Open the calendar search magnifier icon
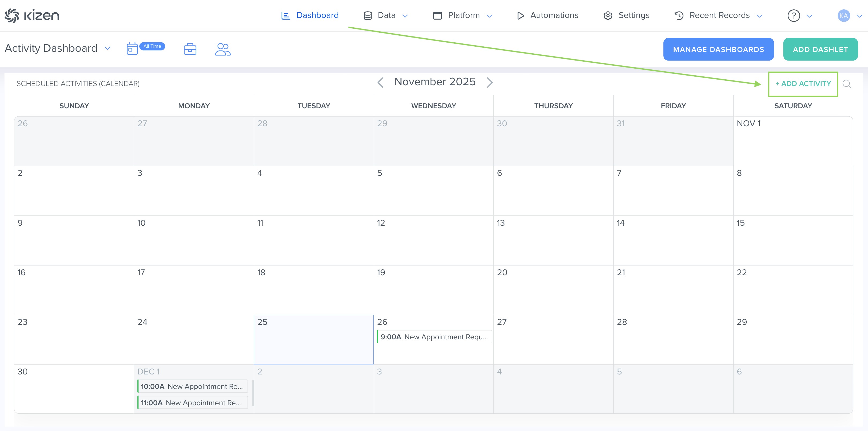The image size is (868, 431). click(x=847, y=84)
